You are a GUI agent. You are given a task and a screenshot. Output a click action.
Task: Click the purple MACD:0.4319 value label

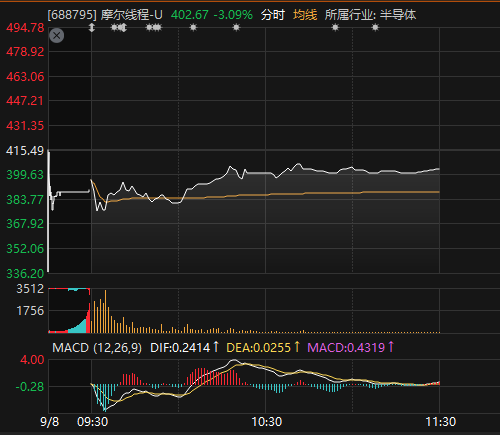point(351,348)
